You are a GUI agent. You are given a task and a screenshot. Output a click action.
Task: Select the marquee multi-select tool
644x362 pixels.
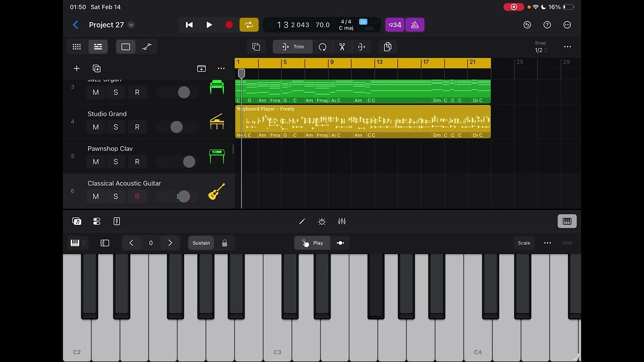point(256,47)
